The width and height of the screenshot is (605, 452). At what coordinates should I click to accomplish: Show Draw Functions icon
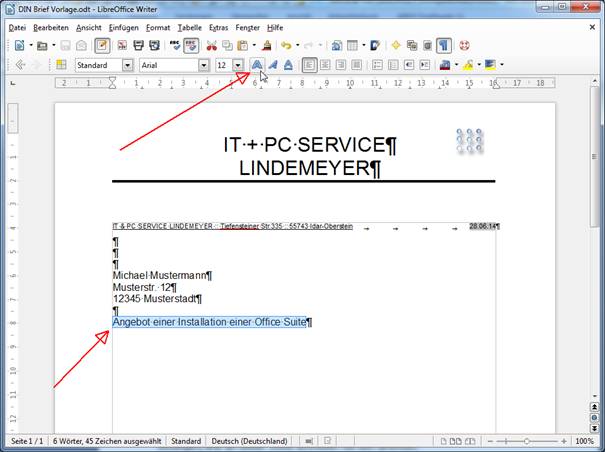pos(375,46)
